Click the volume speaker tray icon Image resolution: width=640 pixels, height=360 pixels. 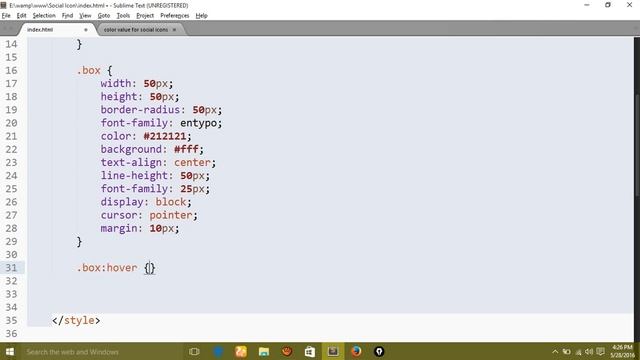coord(589,351)
